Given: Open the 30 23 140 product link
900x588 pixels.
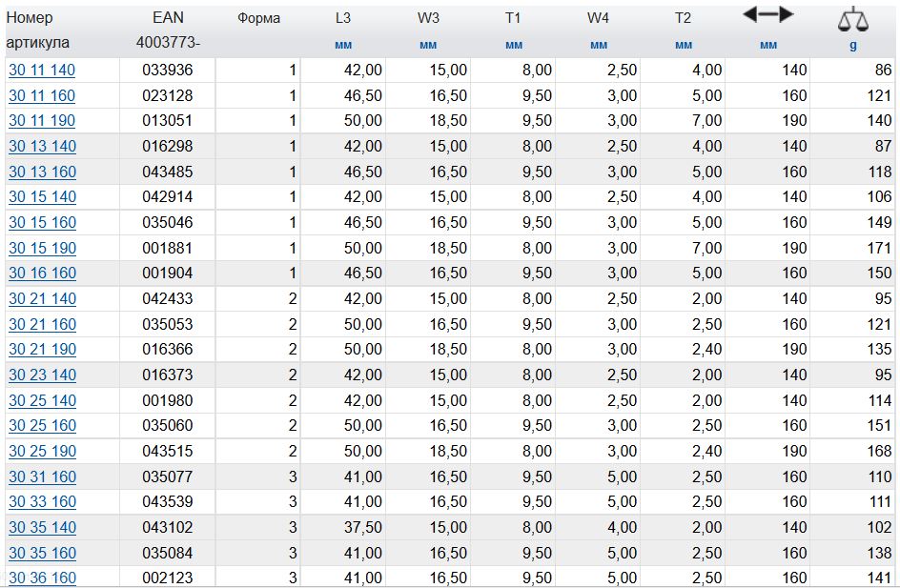Looking at the screenshot, I should (x=42, y=375).
